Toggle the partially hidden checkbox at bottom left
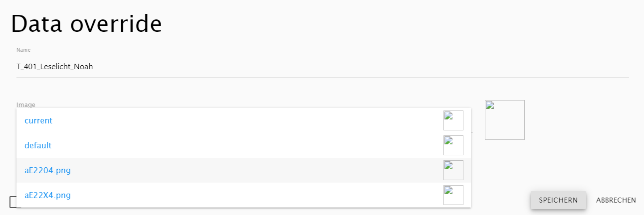Screen dimensions: 644x215 (13, 202)
